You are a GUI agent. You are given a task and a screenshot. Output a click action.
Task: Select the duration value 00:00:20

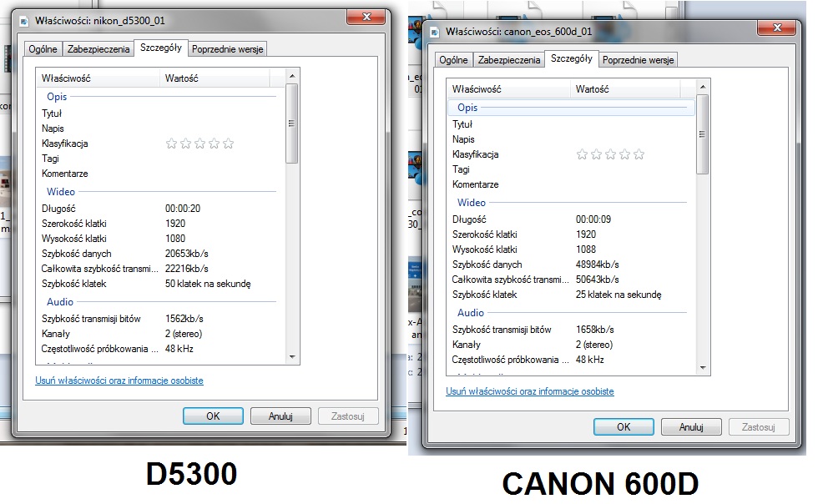tap(183, 209)
